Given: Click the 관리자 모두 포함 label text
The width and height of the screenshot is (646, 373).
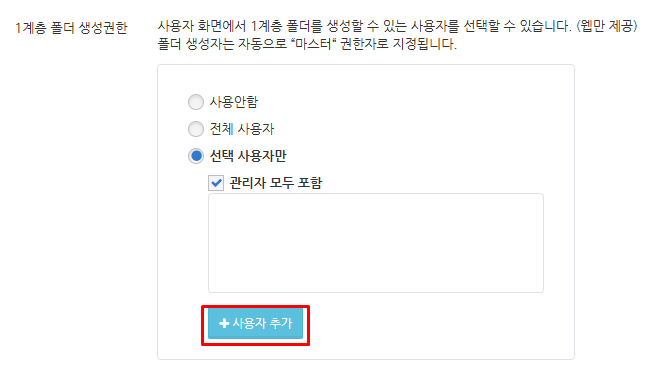Looking at the screenshot, I should pyautogui.click(x=276, y=183).
